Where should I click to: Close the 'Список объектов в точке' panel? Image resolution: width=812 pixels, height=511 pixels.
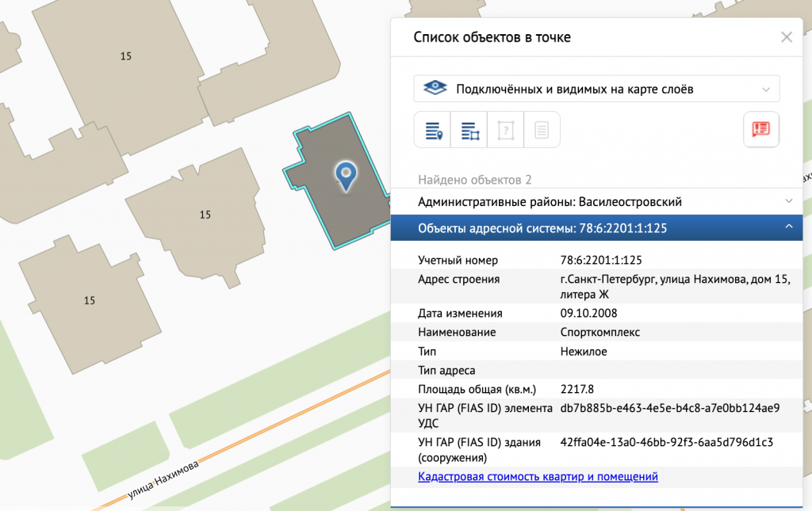point(786,37)
